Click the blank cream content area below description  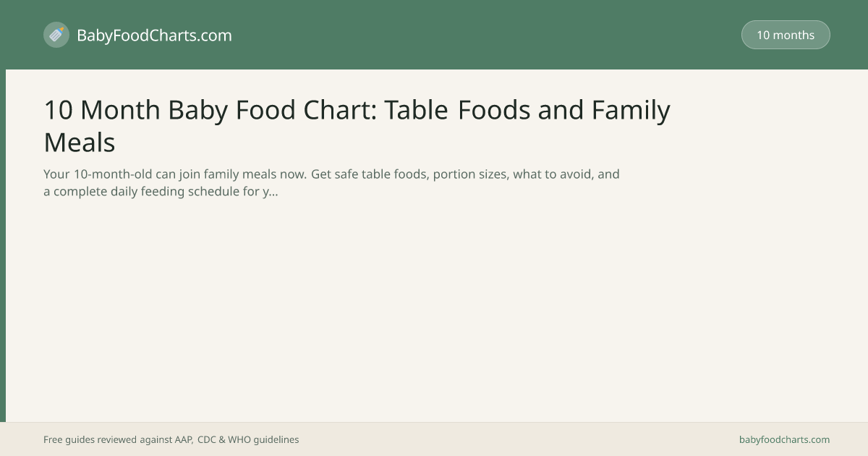(x=434, y=311)
